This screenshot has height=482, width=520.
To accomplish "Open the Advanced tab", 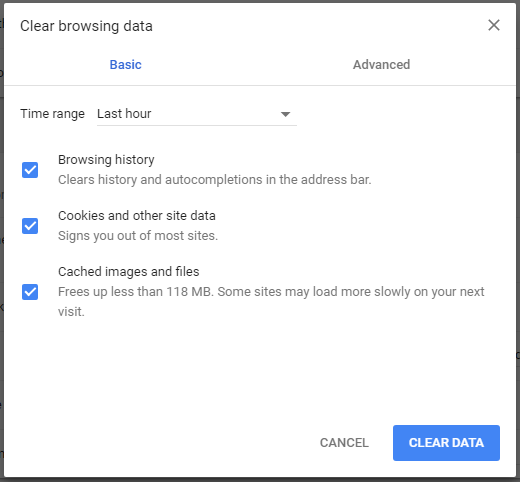I will click(382, 65).
